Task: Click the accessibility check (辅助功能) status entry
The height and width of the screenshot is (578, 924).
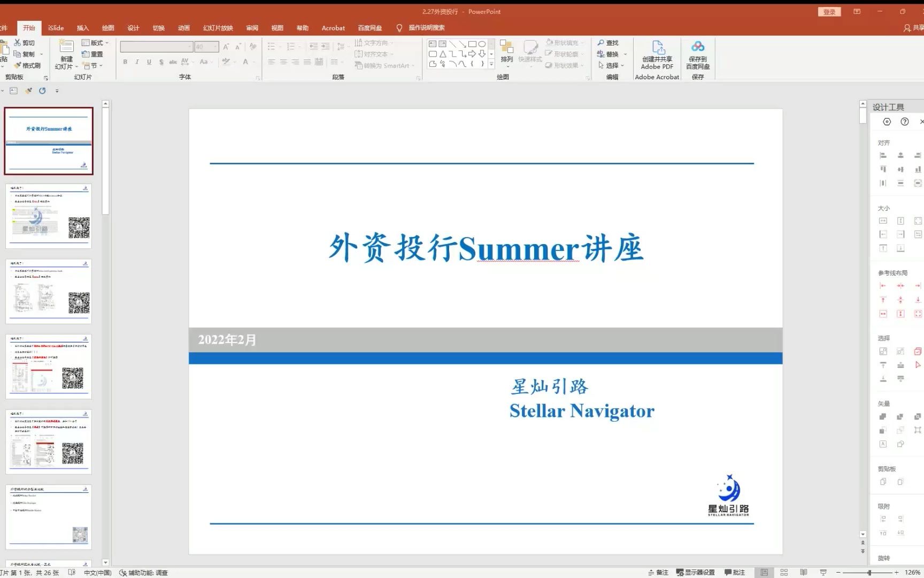Action: (143, 573)
